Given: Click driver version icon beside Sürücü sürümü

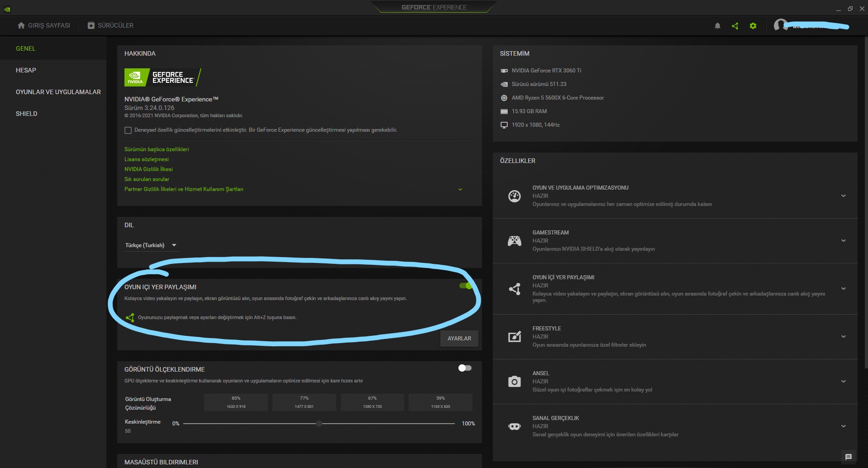Looking at the screenshot, I should (504, 84).
